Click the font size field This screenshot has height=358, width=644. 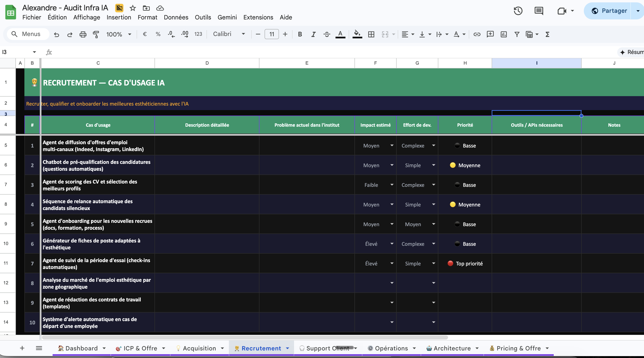[x=272, y=34]
